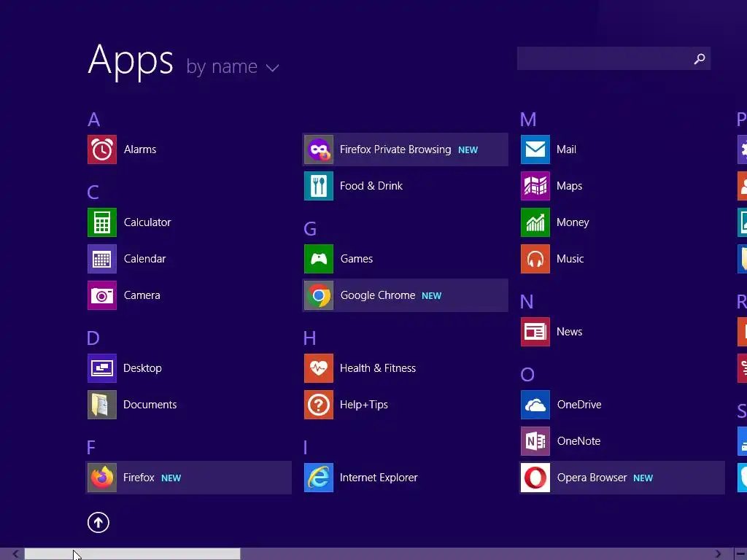Select the letter D group heading

click(x=93, y=338)
